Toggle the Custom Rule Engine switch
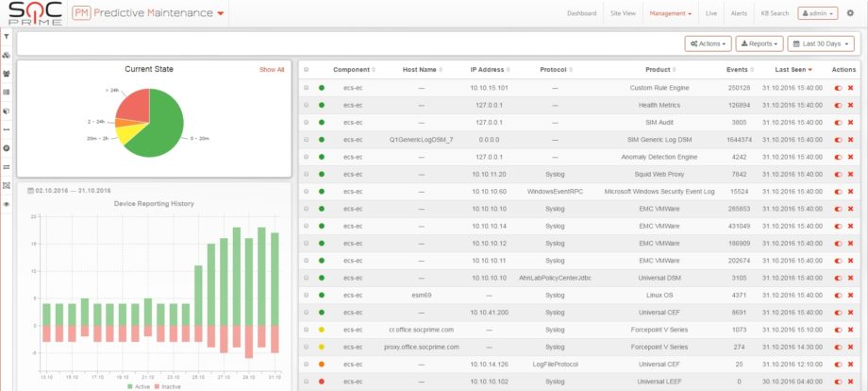This screenshot has height=391, width=868. [839, 88]
